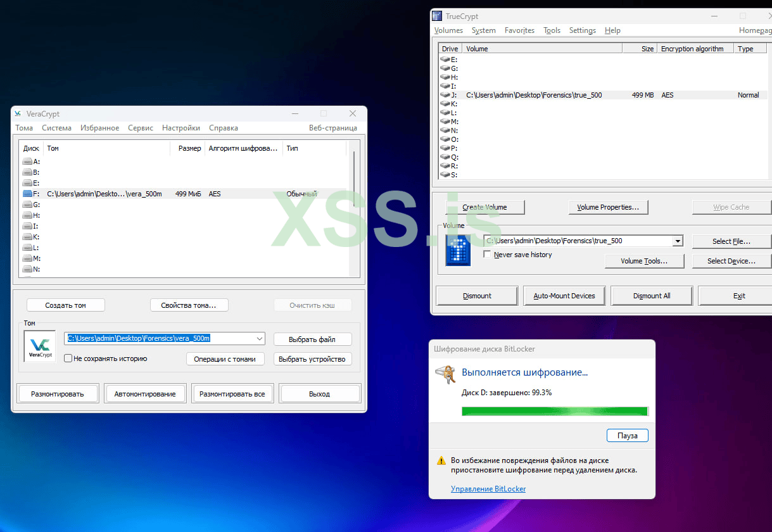This screenshot has height=532, width=772.
Task: Click Автомонтирование button
Action: (145, 393)
